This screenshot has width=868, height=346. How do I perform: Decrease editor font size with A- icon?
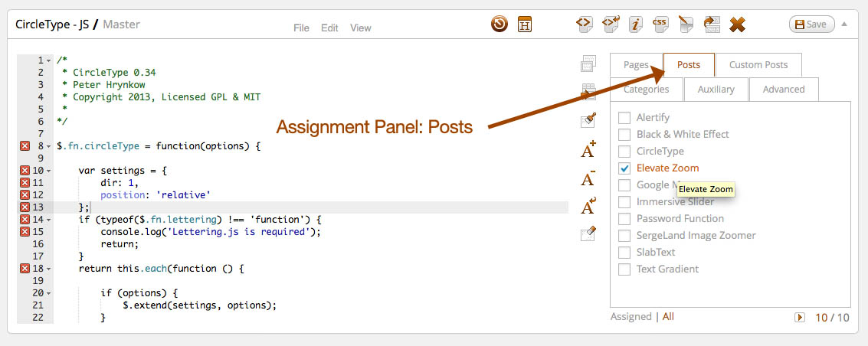coord(588,178)
